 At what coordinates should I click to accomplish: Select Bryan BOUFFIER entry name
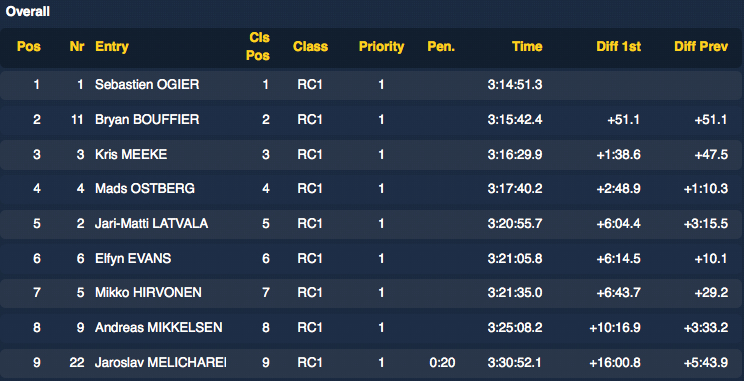(147, 120)
